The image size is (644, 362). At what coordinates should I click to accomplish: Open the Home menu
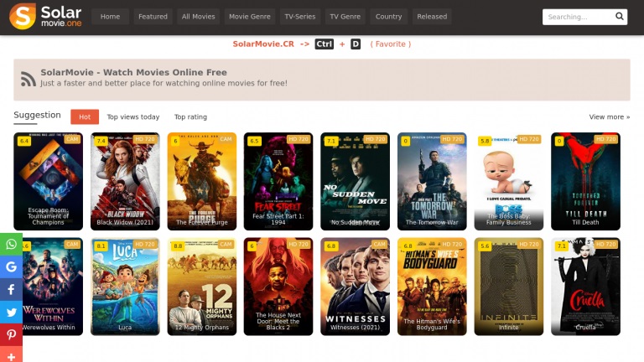coord(110,17)
